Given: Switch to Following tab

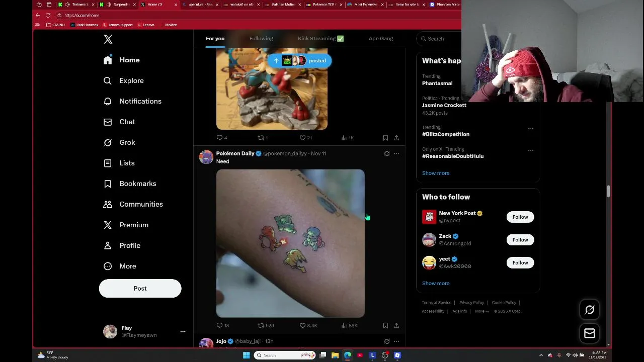Looking at the screenshot, I should pos(261,39).
